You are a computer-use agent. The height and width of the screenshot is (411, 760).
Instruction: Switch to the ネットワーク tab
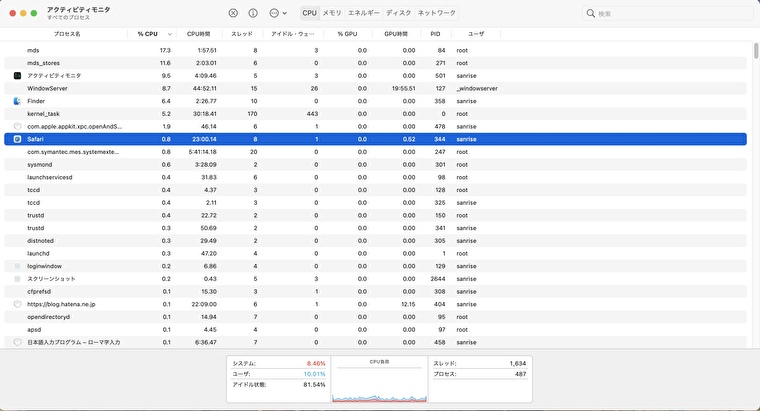point(437,13)
